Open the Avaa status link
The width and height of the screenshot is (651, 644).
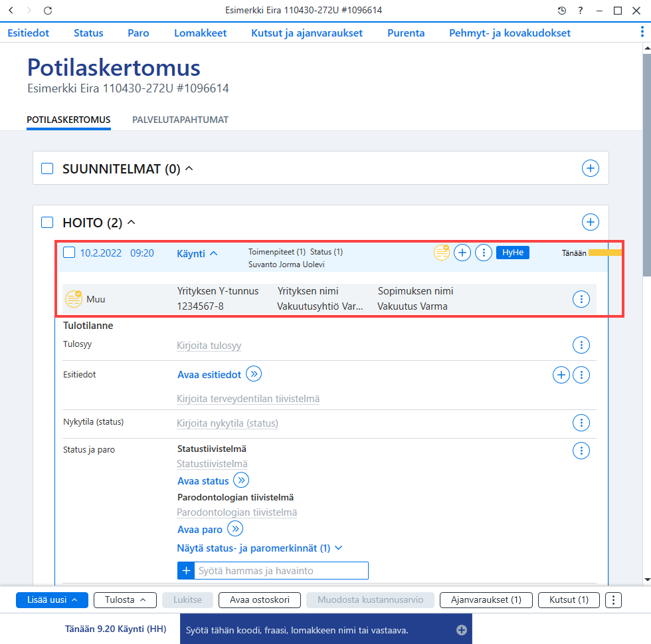point(203,481)
